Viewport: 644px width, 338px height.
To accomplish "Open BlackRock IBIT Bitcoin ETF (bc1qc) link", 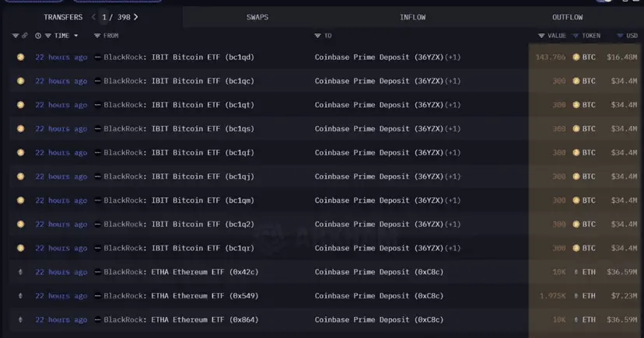I will pos(179,81).
